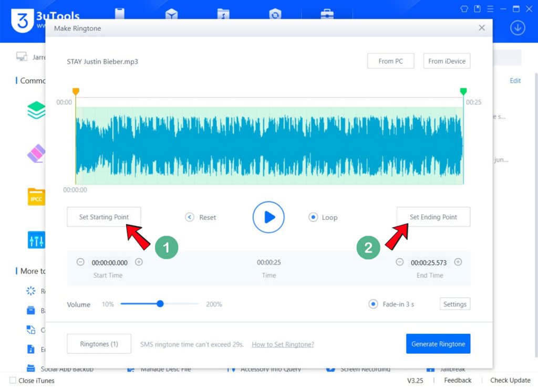Click the blue sliders equalizer icon in sidebar

(36, 240)
